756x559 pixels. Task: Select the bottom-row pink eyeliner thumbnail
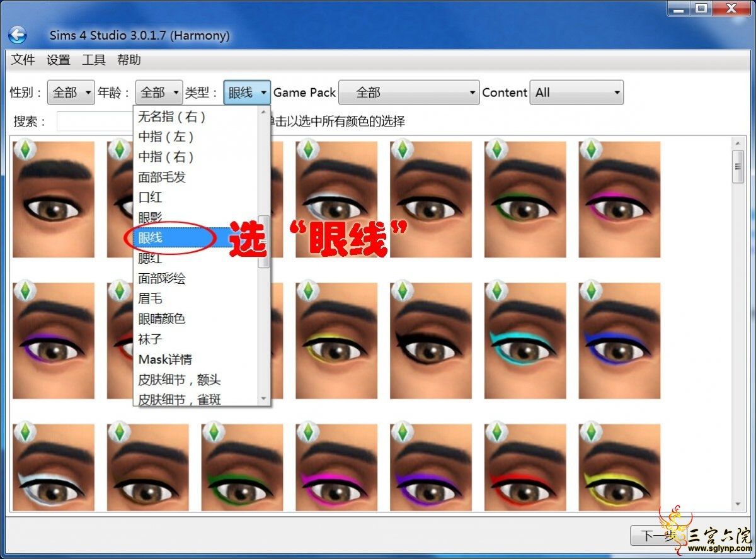[336, 467]
